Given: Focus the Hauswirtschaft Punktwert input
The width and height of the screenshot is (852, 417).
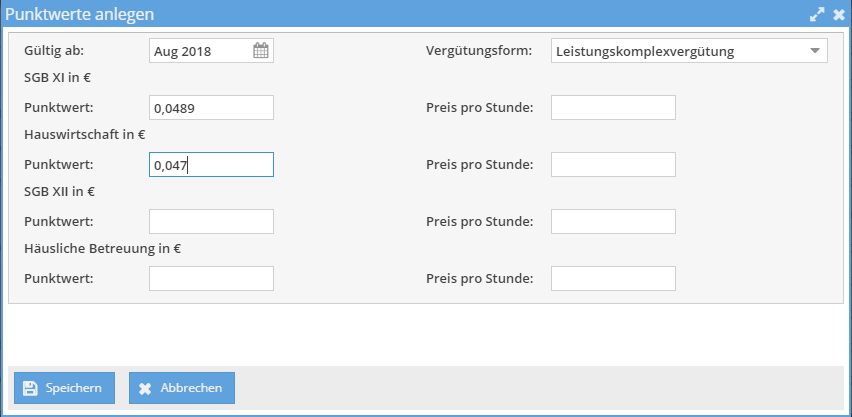Looking at the screenshot, I should 211,164.
